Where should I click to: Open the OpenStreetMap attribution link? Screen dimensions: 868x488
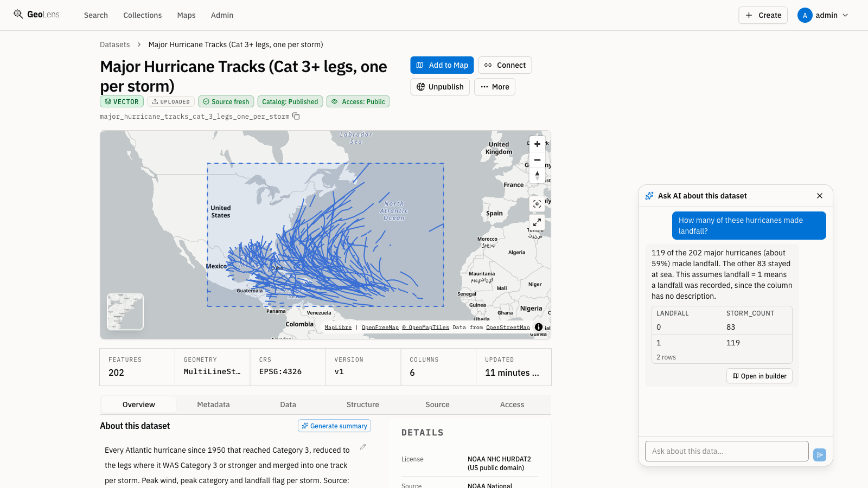point(508,328)
